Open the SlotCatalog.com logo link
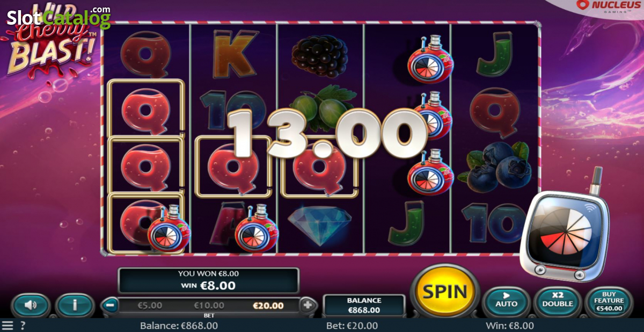This screenshot has height=332, width=644. [x=58, y=17]
